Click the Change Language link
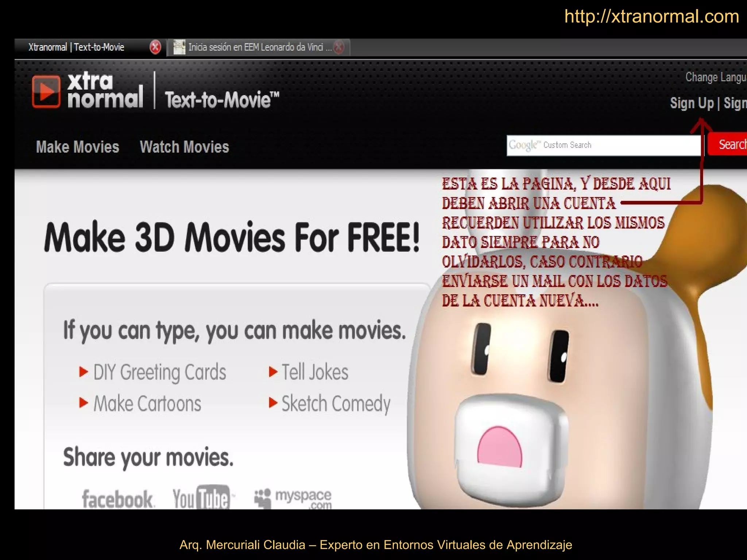747x560 pixels. [x=716, y=77]
